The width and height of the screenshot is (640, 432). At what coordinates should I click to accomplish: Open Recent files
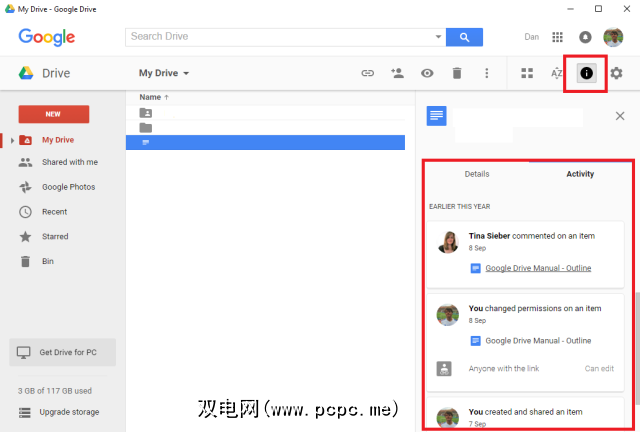54,212
